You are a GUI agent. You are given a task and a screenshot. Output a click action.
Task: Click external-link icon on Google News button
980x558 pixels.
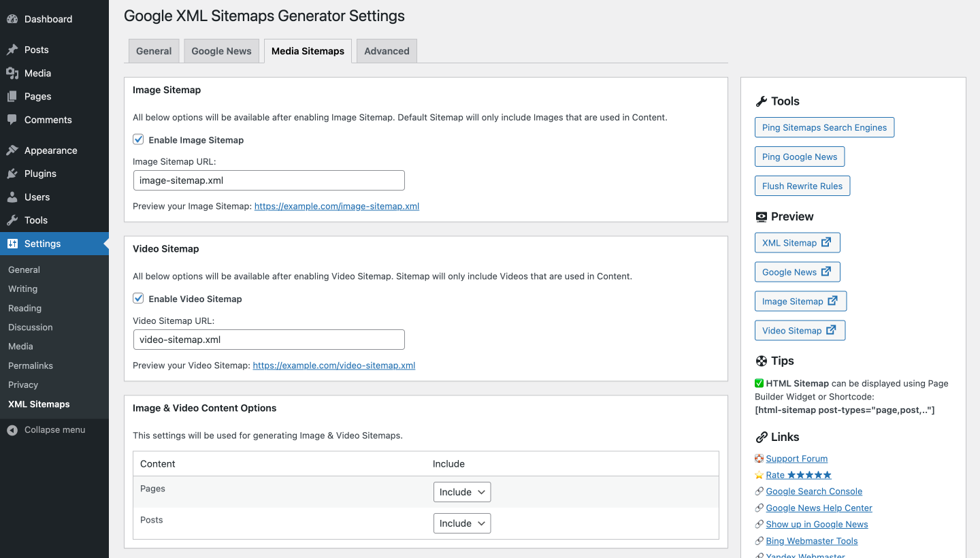pos(826,272)
